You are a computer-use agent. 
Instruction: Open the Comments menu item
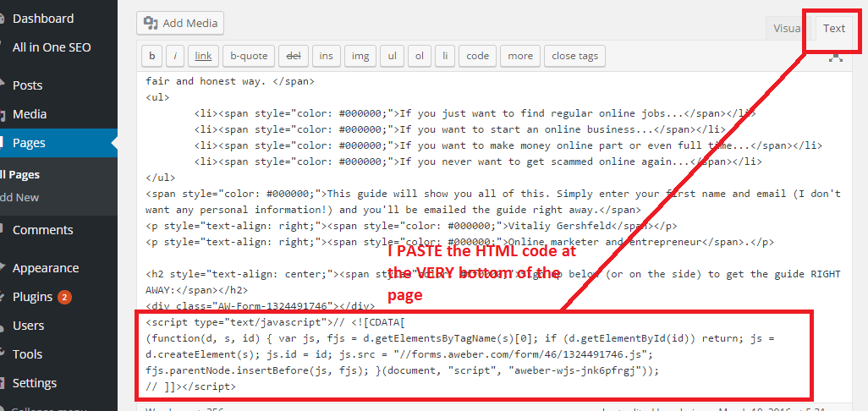[42, 229]
